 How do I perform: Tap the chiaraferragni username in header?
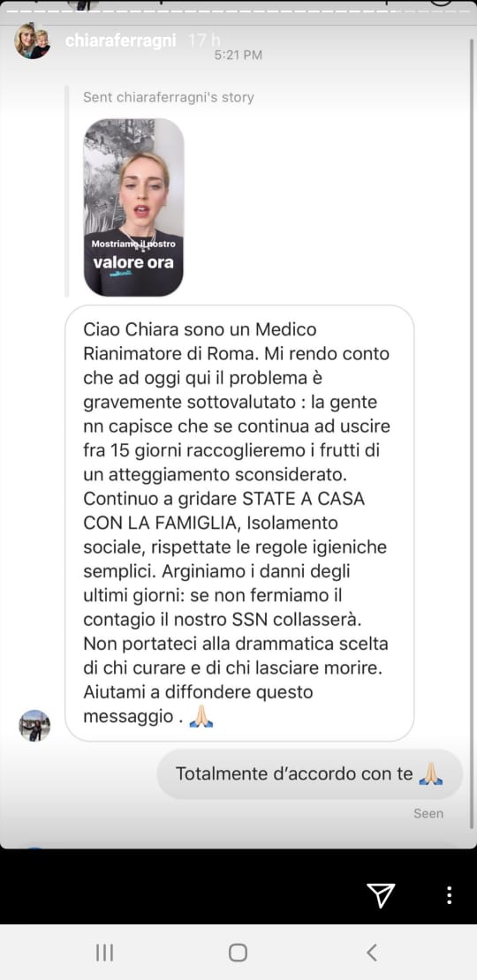pos(123,41)
